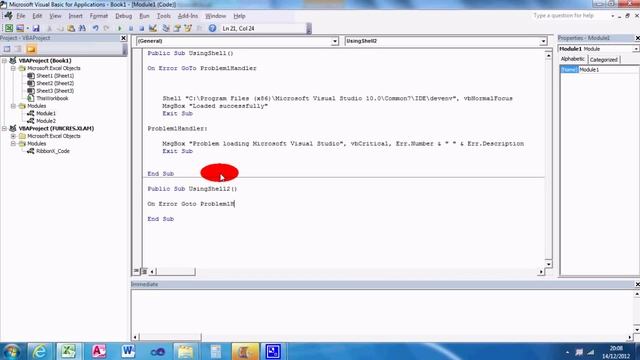Toggle Design Mode icon

pyautogui.click(x=153, y=28)
